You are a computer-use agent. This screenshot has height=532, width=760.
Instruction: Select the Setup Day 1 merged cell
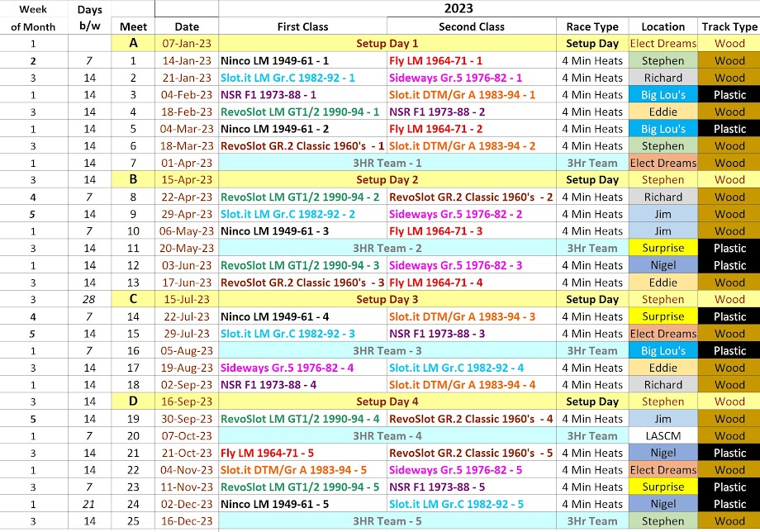387,43
